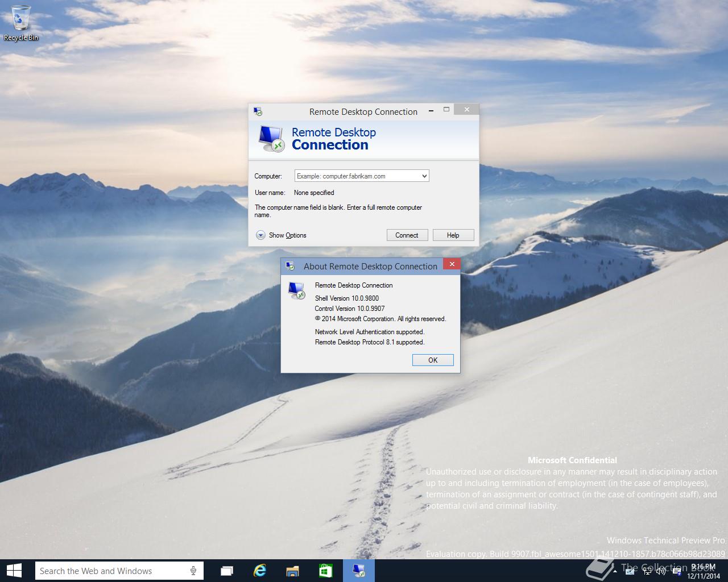Open File Explorer from the taskbar

tap(293, 571)
